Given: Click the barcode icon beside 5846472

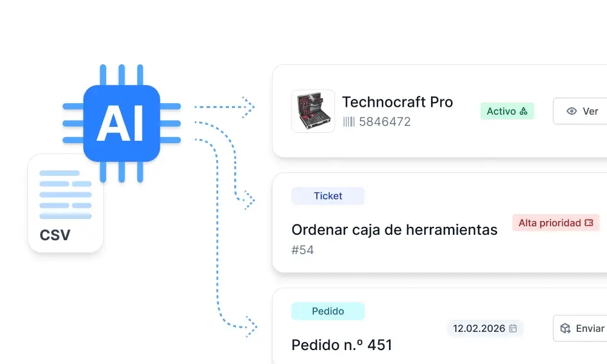Looking at the screenshot, I should click(348, 122).
